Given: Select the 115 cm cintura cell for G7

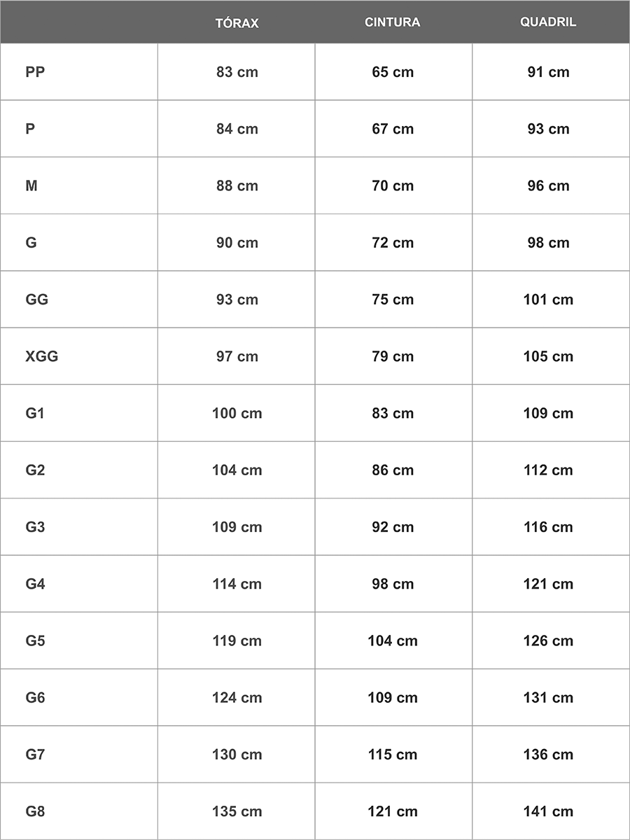Looking at the screenshot, I should pos(393,755).
